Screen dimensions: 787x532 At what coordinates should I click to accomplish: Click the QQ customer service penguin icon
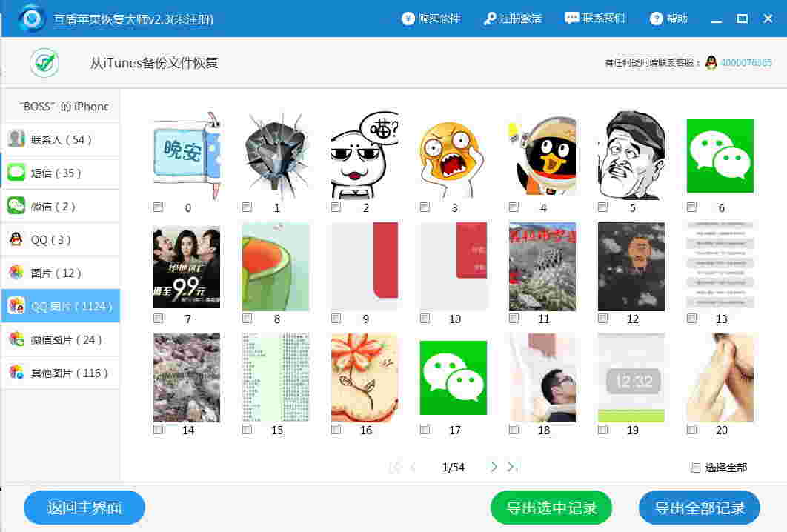pyautogui.click(x=710, y=64)
